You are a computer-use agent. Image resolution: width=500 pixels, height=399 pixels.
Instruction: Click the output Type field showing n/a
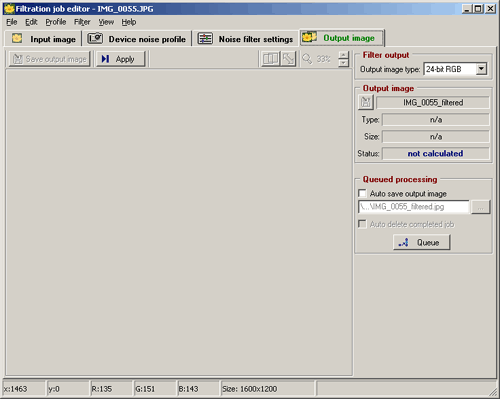(x=436, y=120)
